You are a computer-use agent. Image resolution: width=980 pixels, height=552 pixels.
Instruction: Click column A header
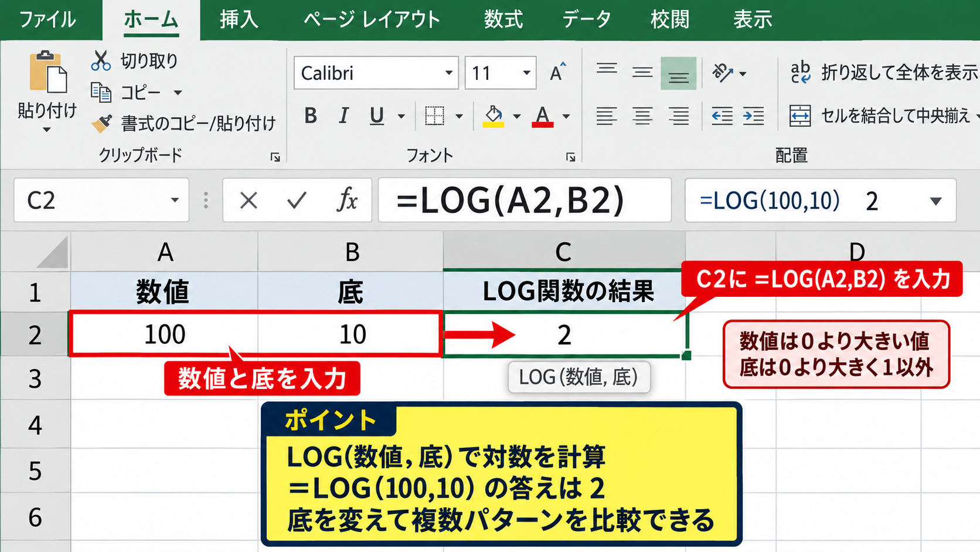click(165, 252)
